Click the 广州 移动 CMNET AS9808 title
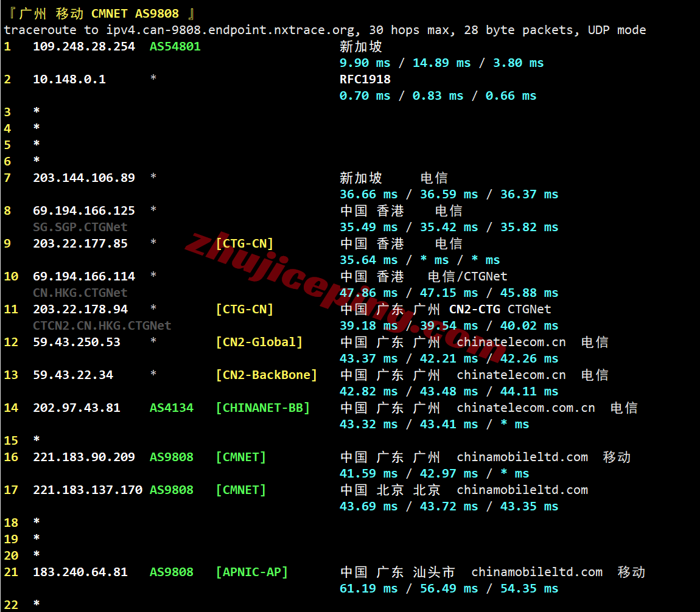700x612 pixels. tap(100, 13)
